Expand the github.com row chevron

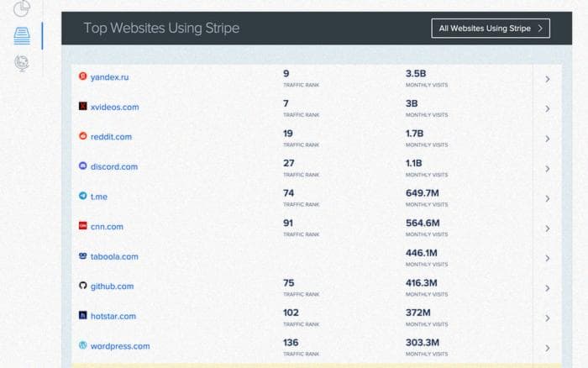[x=548, y=288]
